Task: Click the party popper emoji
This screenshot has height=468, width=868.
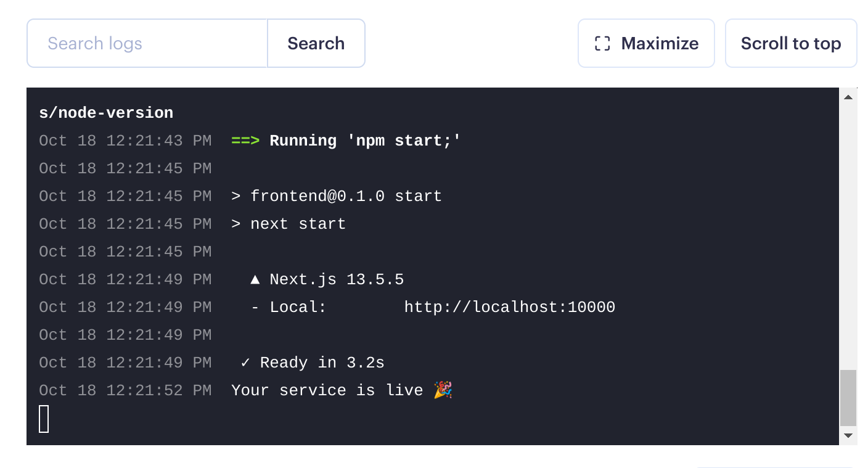Action: pyautogui.click(x=443, y=390)
